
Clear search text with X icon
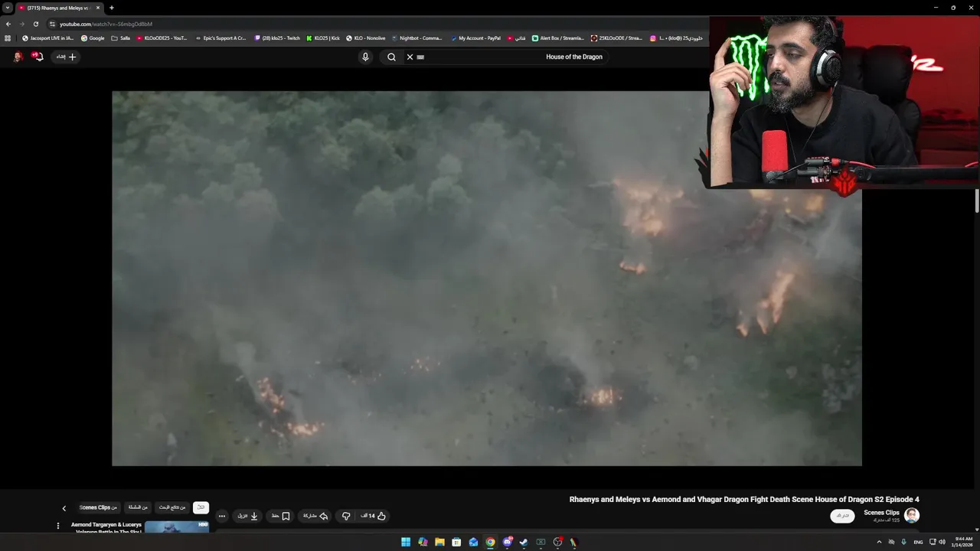[x=410, y=57]
